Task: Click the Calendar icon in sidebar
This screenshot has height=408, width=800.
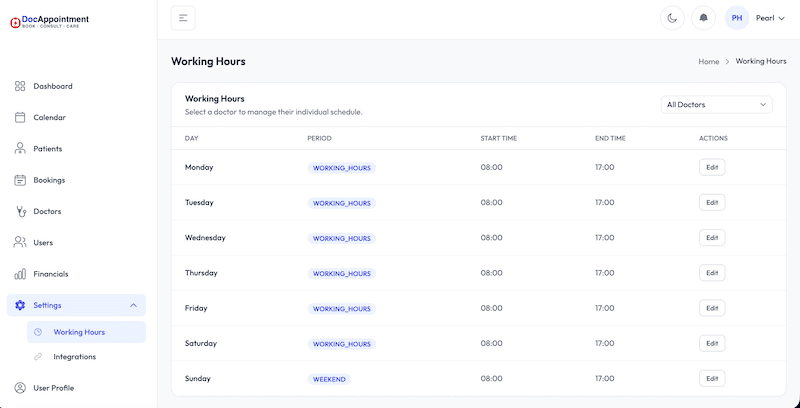Action: click(x=20, y=117)
